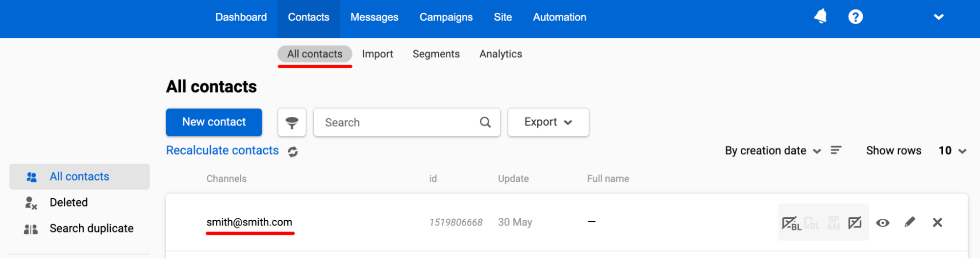
Task: Click the New contact button
Action: coord(214,122)
